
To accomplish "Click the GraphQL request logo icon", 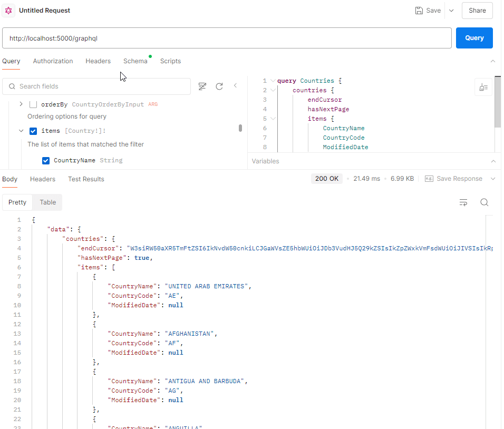I will pyautogui.click(x=9, y=11).
